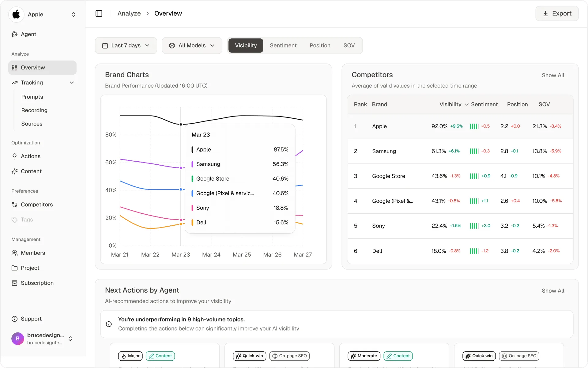Screen dimensions: 588x368
Task: Click Sentiment column header
Action: (x=484, y=105)
